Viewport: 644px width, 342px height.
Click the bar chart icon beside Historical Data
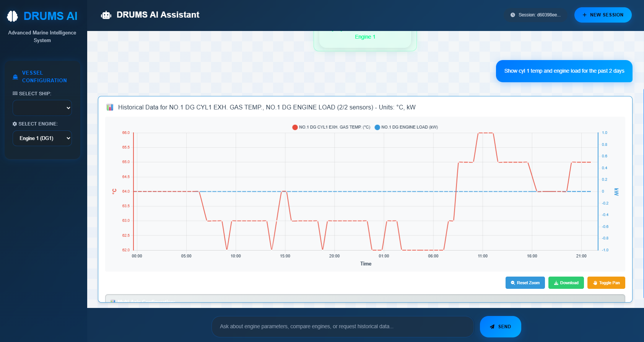110,107
